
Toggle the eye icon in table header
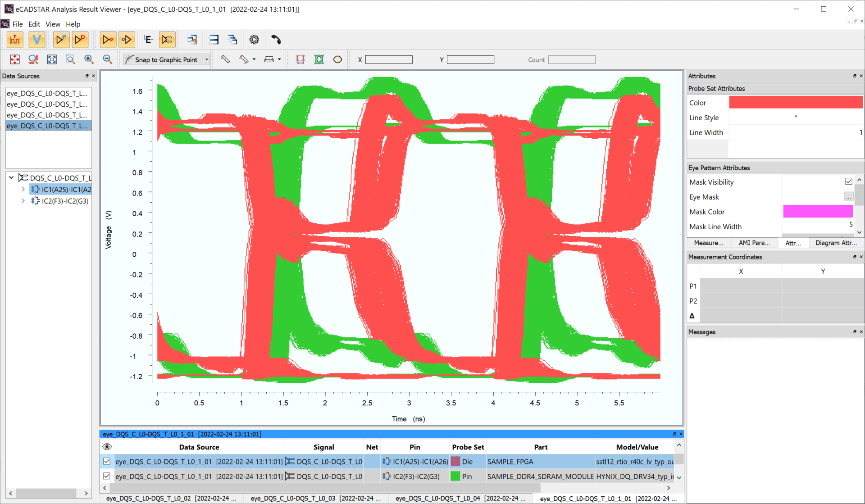[x=107, y=446]
